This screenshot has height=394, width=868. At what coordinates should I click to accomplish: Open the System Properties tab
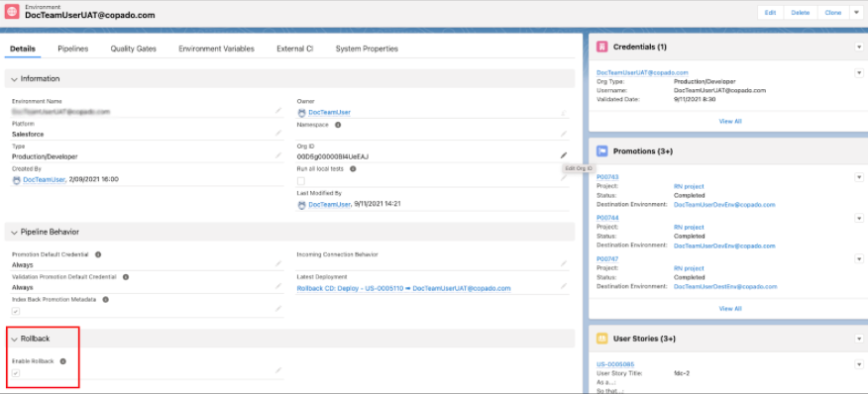[367, 49]
